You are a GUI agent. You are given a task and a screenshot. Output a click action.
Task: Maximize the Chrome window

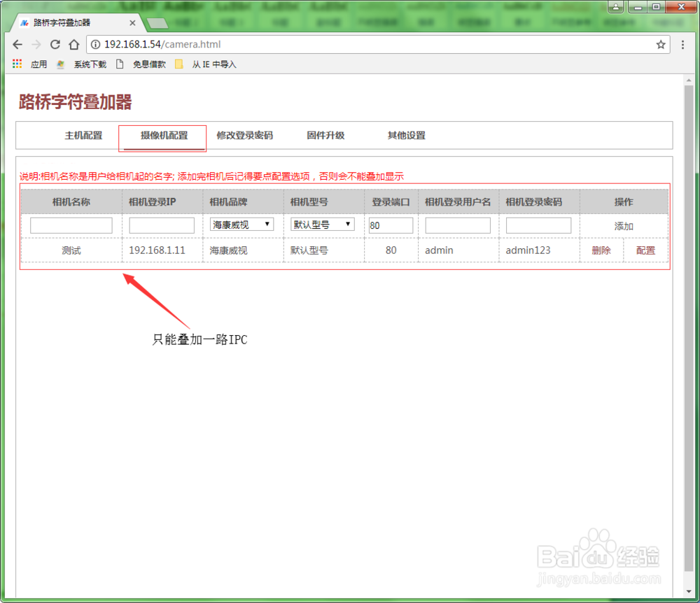(x=656, y=7)
